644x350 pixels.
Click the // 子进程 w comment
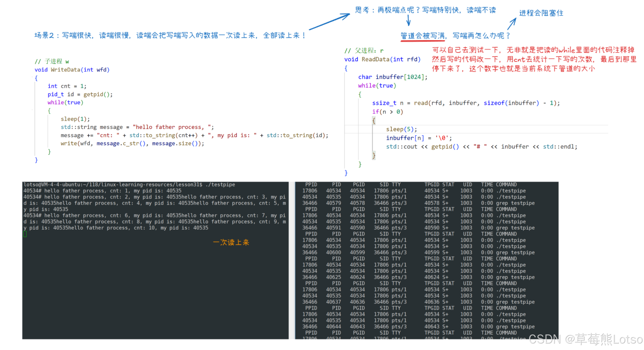52,61
